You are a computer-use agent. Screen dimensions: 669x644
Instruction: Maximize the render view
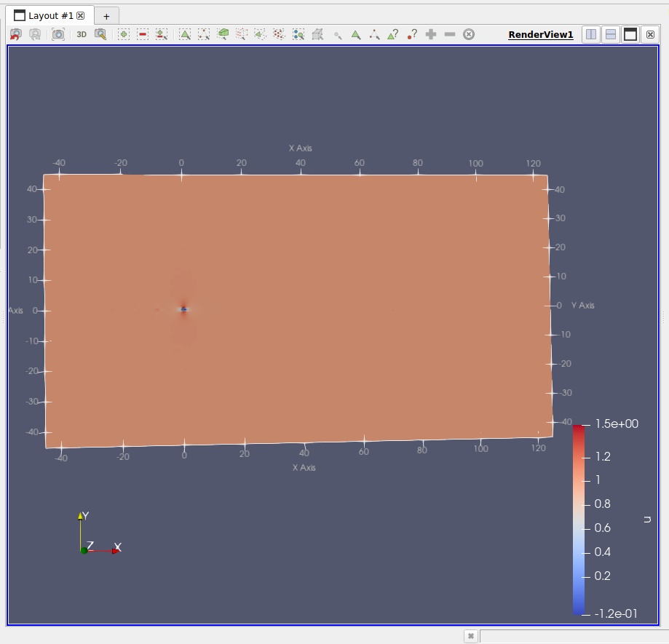coord(630,34)
